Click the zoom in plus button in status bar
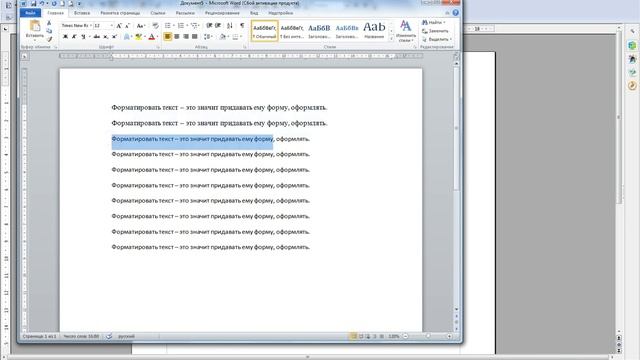The image size is (640, 360). [x=449, y=336]
